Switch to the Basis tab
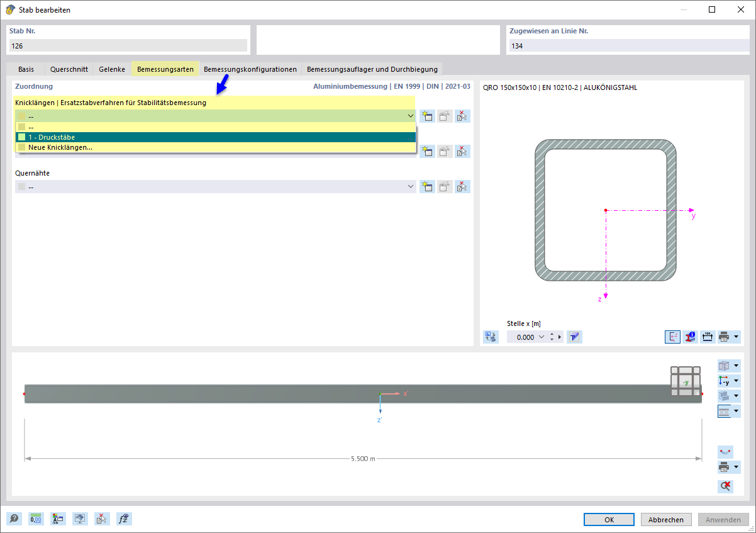The image size is (756, 533). (x=26, y=69)
